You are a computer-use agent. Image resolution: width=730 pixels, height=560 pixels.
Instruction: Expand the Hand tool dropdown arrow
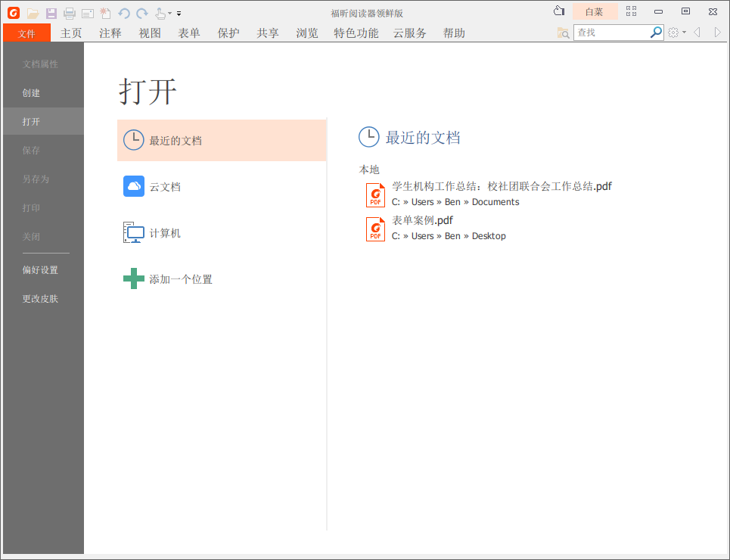click(x=169, y=13)
